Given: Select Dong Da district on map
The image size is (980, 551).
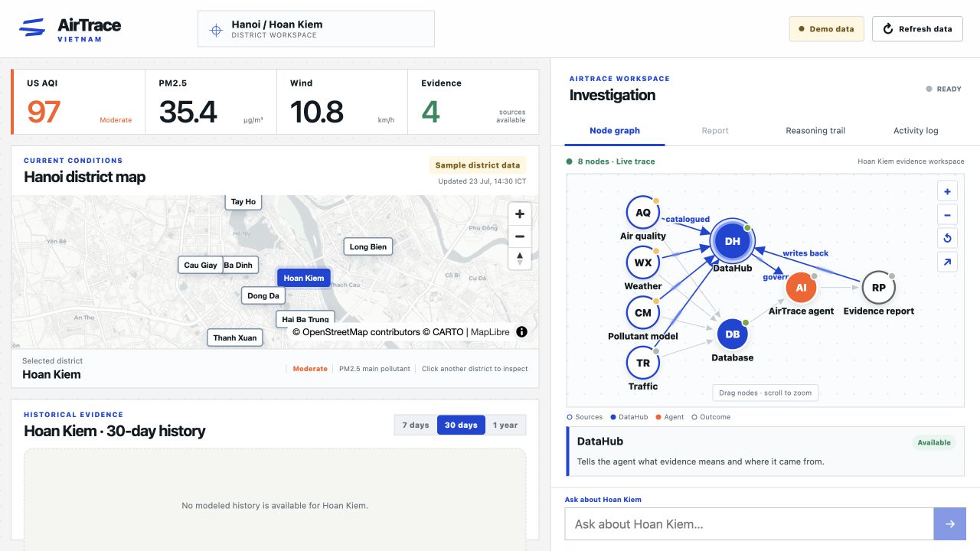Looking at the screenshot, I should [263, 295].
